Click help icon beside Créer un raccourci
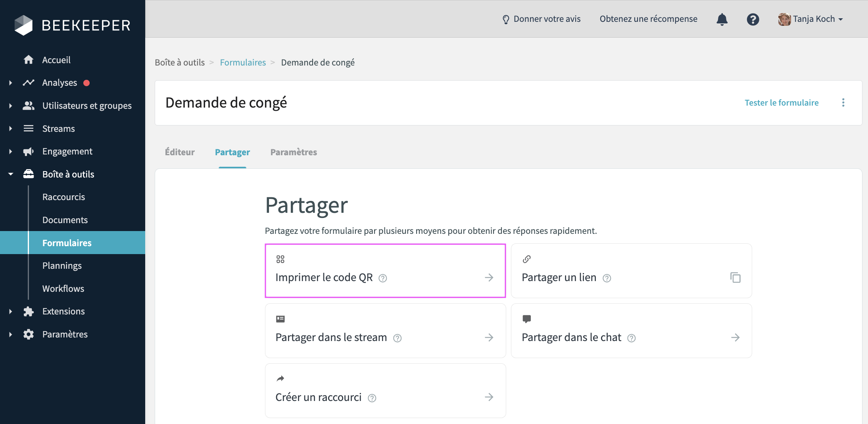 (372, 398)
